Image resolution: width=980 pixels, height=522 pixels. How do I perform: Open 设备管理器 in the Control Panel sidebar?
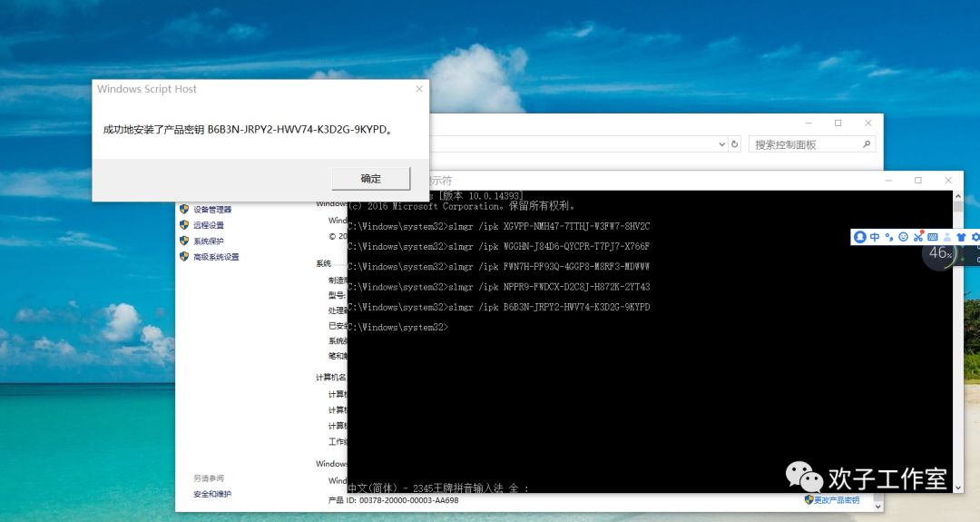pos(211,210)
